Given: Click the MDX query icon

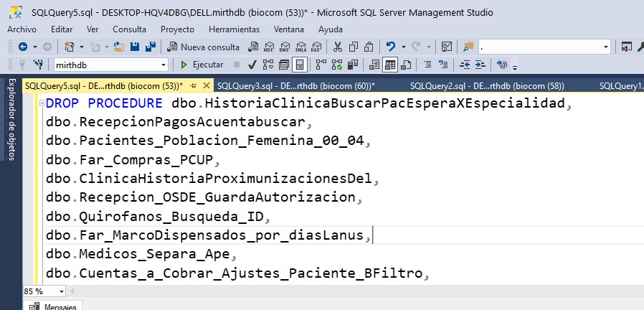Looking at the screenshot, I should (x=269, y=47).
